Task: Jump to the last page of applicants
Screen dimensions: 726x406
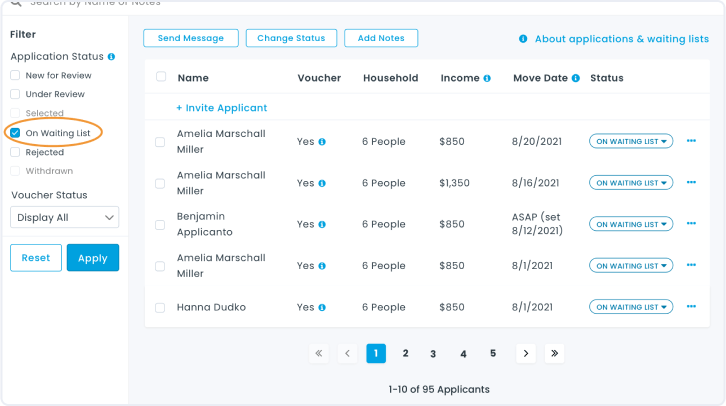Action: (x=555, y=353)
